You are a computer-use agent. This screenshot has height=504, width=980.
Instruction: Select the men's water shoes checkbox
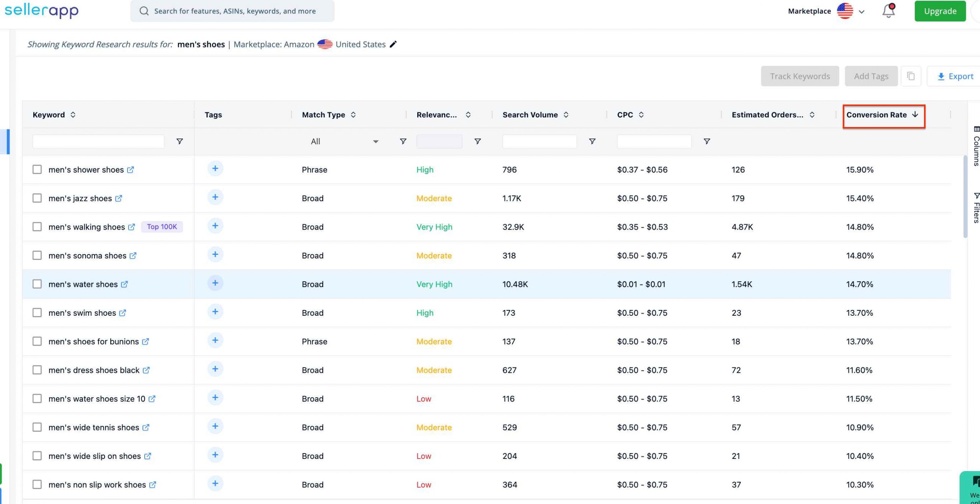(x=37, y=284)
